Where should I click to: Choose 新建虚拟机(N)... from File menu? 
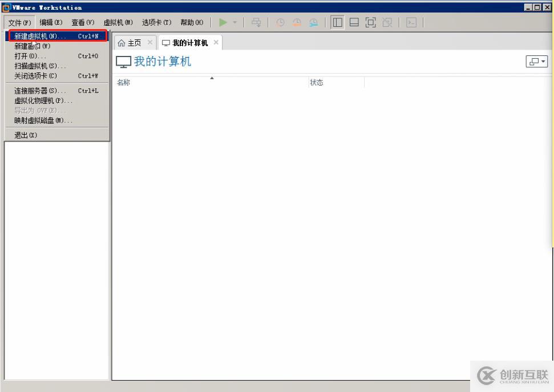point(57,36)
